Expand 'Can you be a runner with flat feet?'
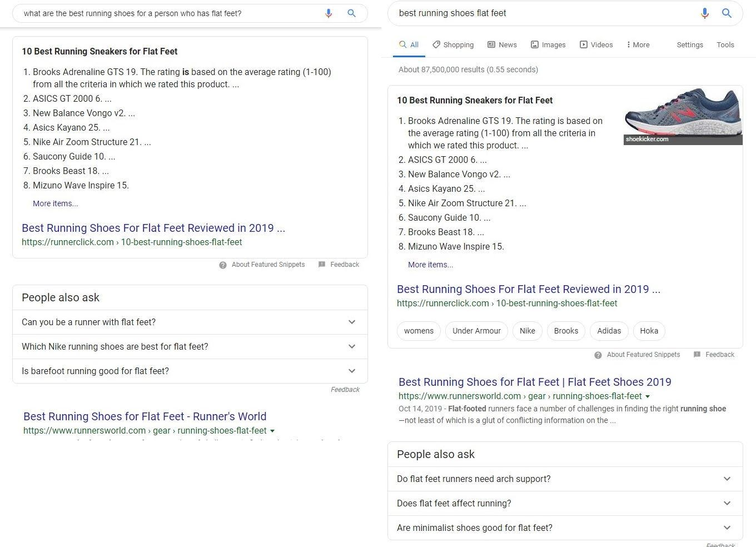 pos(190,322)
